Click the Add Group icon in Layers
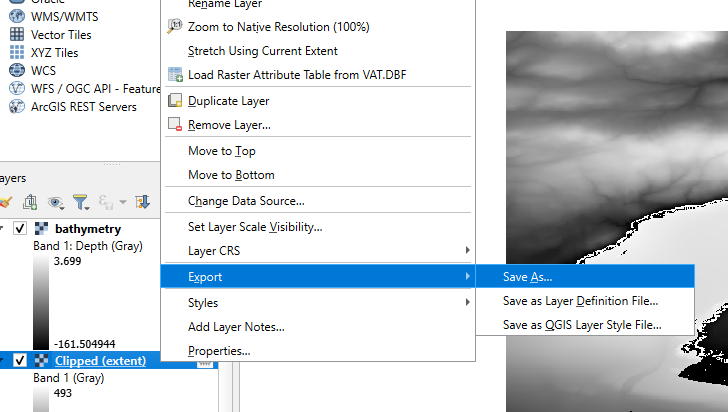 (30, 203)
